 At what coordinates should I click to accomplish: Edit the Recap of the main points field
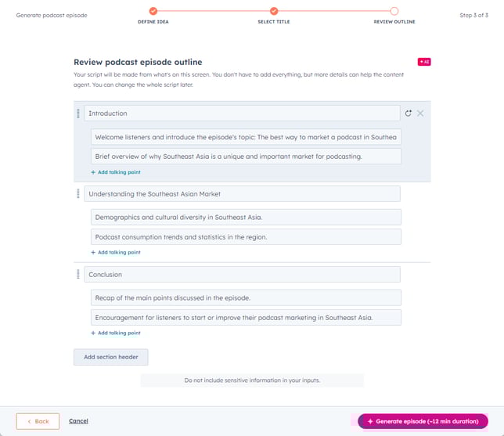(246, 297)
